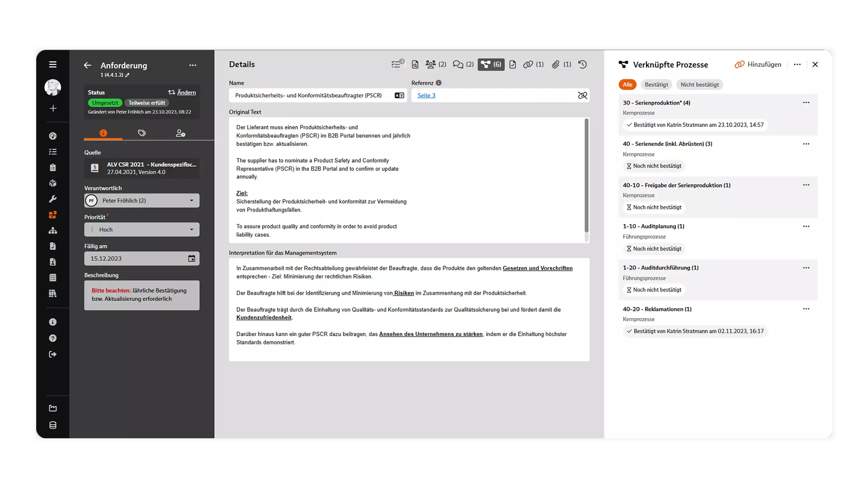Open the Seite 3 reference link

tap(426, 95)
